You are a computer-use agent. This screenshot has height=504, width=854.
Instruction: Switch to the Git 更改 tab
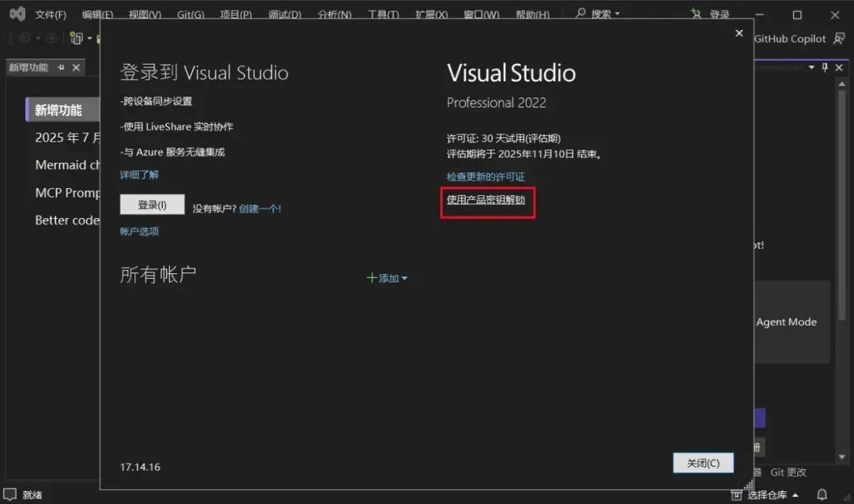pyautogui.click(x=788, y=472)
